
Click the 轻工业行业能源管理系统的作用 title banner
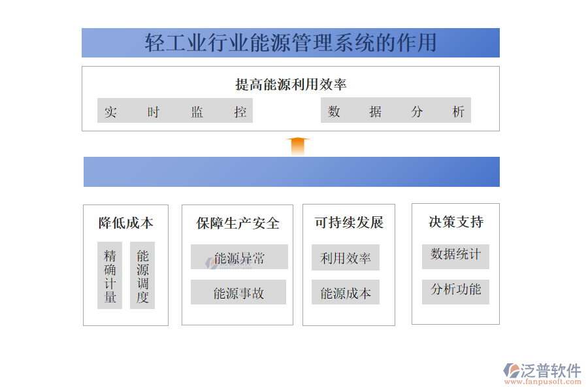coord(290,43)
